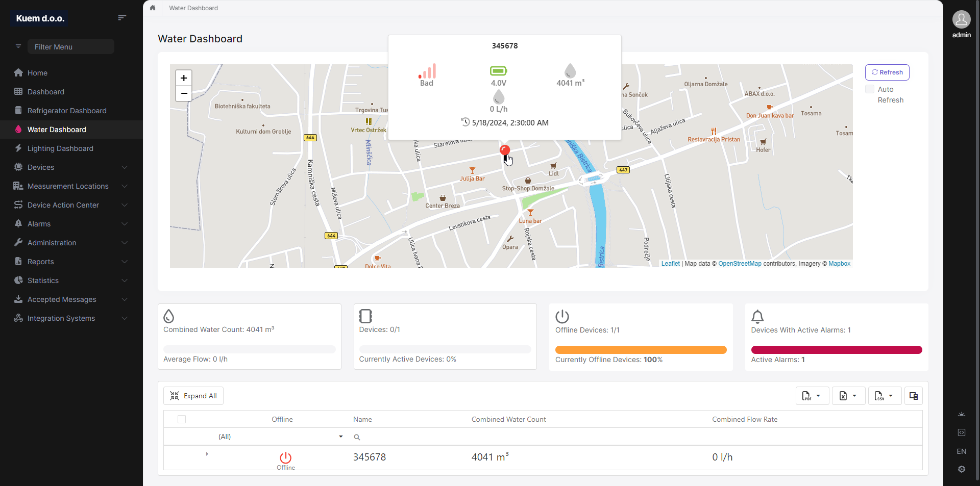Export table to Excel file
The image size is (980, 486).
[848, 396]
